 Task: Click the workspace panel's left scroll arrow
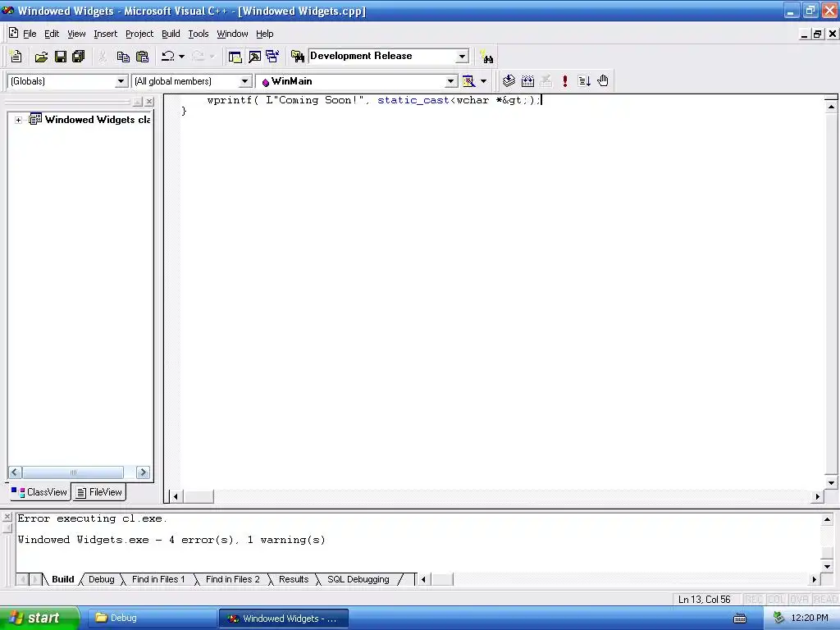(15, 472)
